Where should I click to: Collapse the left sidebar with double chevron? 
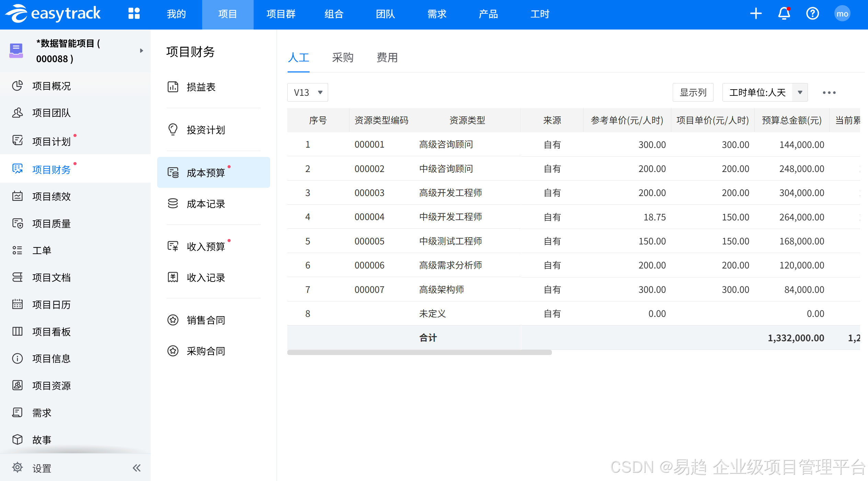tap(137, 468)
